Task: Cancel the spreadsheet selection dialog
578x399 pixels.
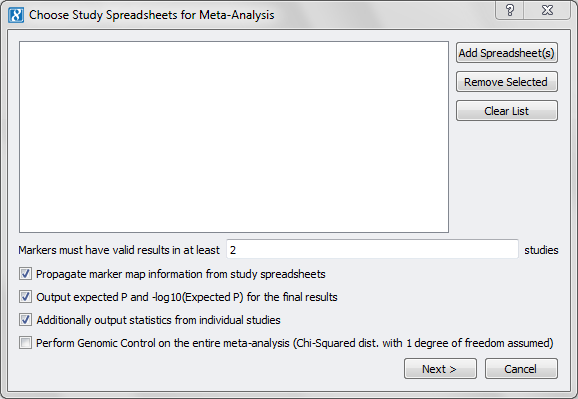Action: coord(521,369)
